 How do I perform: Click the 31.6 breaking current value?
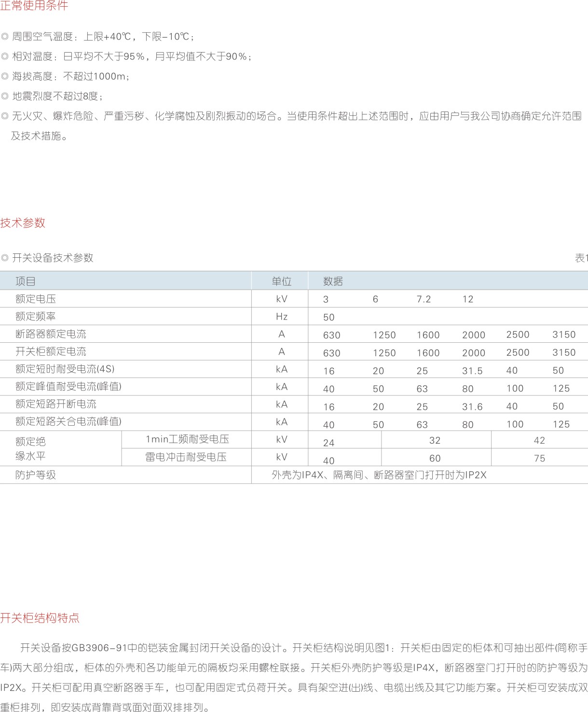[x=472, y=407]
